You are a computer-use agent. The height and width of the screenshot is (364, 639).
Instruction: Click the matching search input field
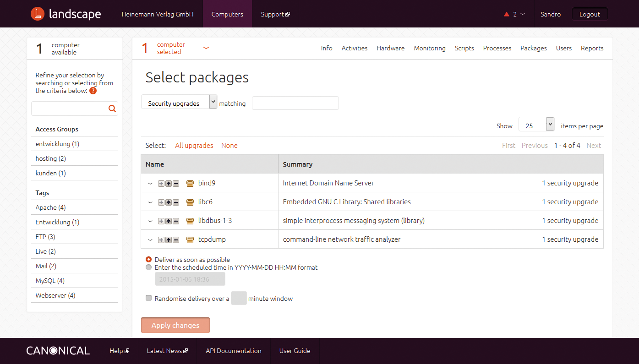pos(295,103)
